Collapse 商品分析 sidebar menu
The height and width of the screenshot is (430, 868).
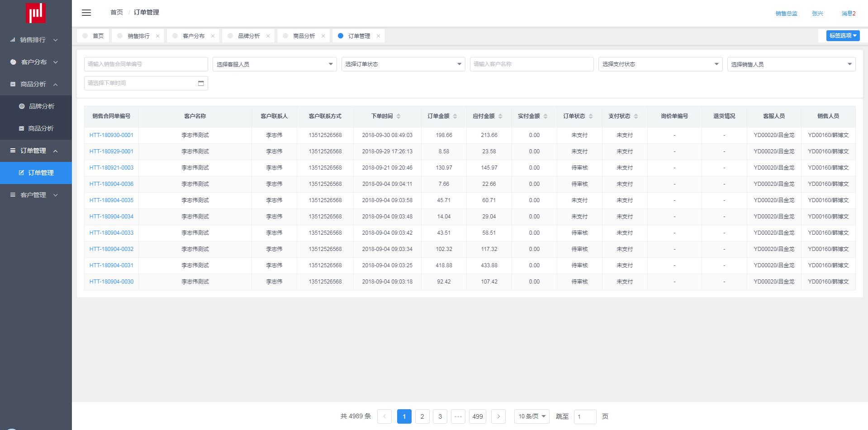[36, 84]
